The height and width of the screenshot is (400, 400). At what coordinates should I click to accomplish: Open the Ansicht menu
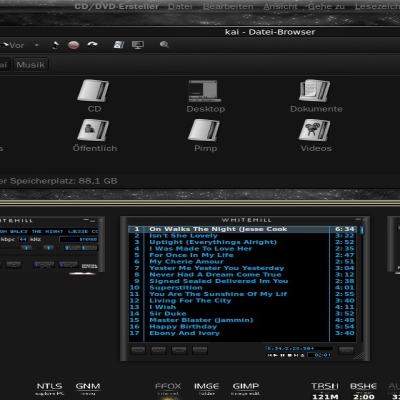(x=280, y=7)
